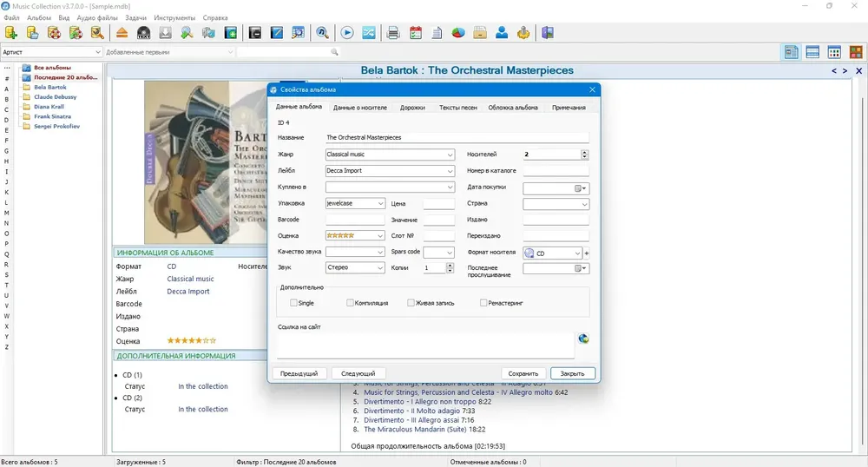868x467 pixels.
Task: Click the printer icon in toolbar
Action: click(393, 33)
